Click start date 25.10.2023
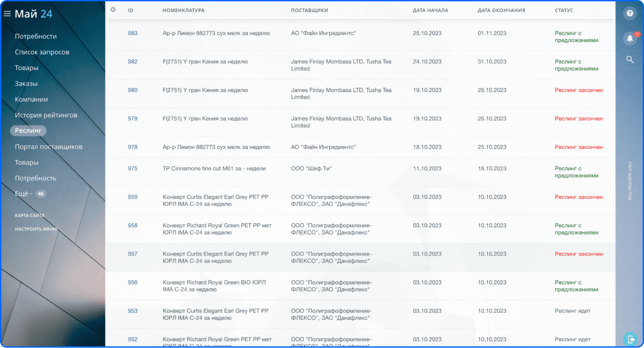The height and width of the screenshot is (348, 644). (x=427, y=33)
